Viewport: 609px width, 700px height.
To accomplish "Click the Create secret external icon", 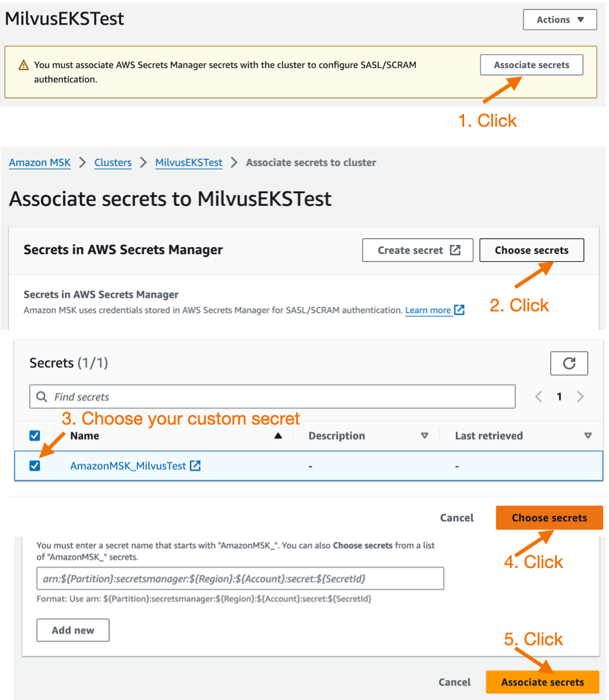I will pos(455,250).
